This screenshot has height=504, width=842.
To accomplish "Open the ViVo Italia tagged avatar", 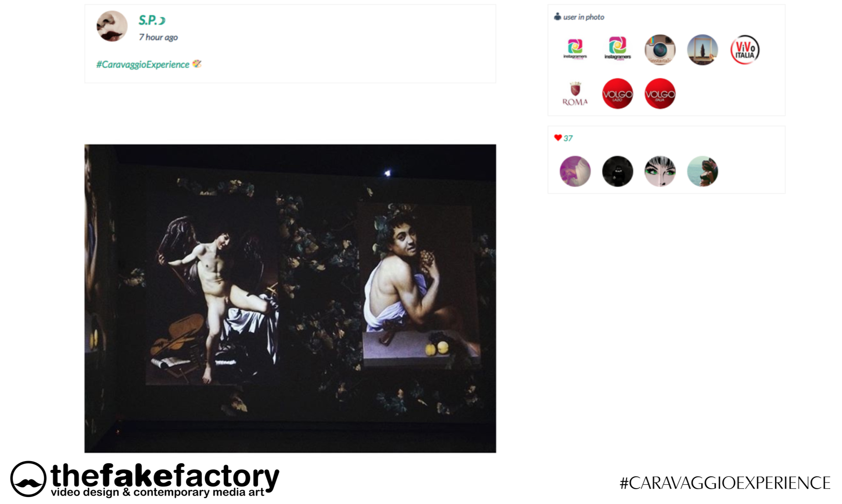I will (745, 50).
